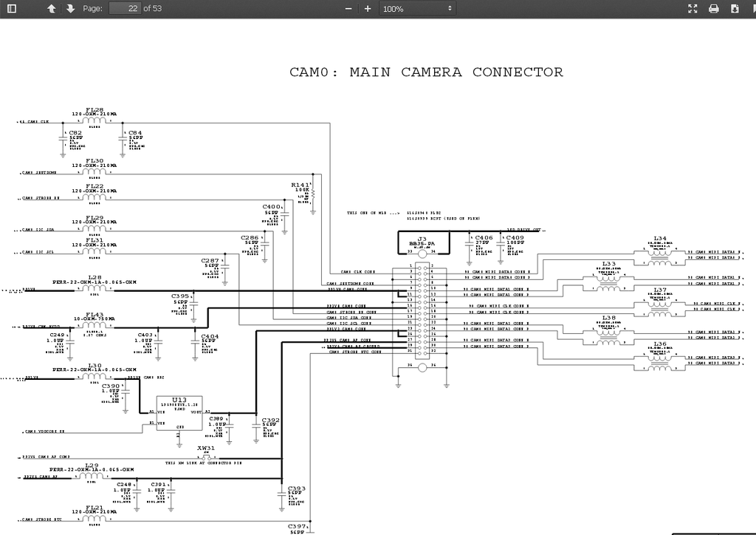The height and width of the screenshot is (535, 756).
Task: Zoom out with the minus button
Action: click(348, 9)
